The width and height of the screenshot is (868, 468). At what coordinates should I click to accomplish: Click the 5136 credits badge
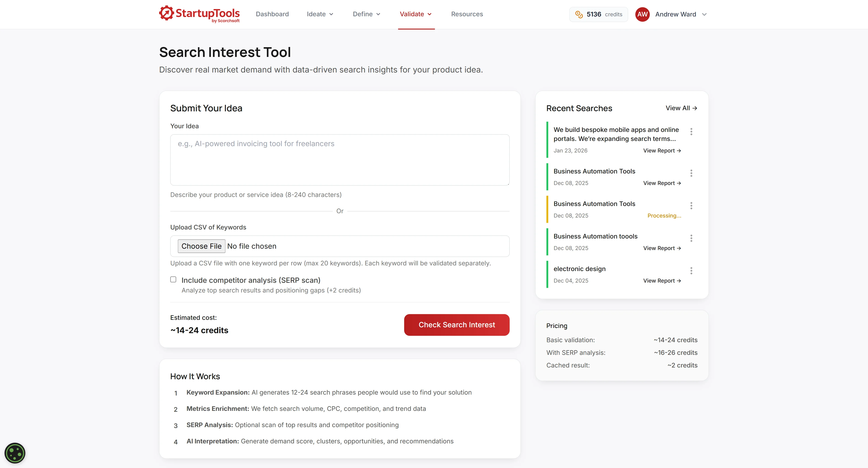coord(598,14)
